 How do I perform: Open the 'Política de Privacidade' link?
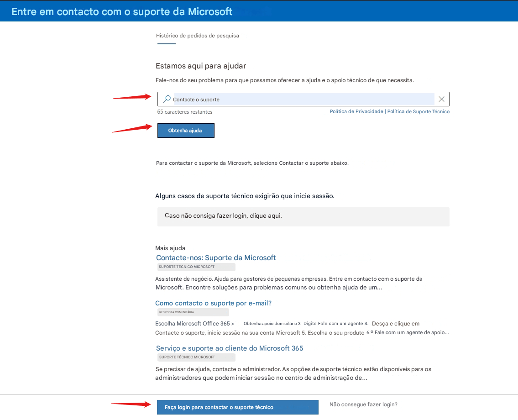click(356, 111)
